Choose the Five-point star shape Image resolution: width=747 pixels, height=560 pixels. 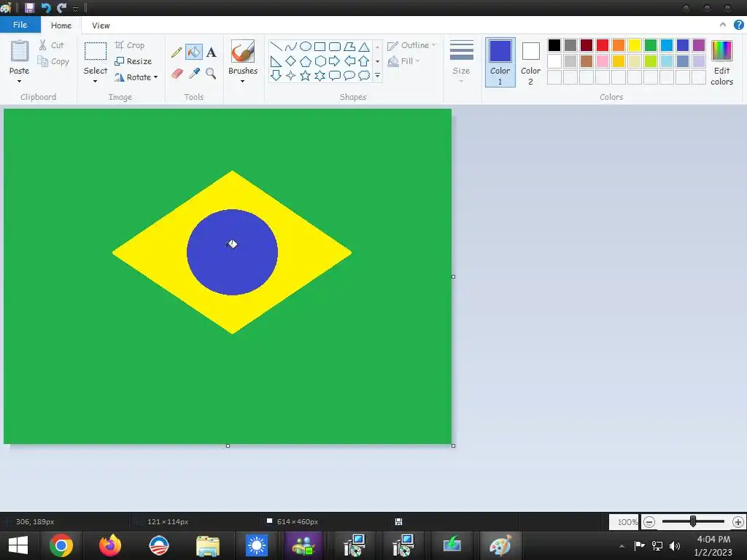pos(306,76)
